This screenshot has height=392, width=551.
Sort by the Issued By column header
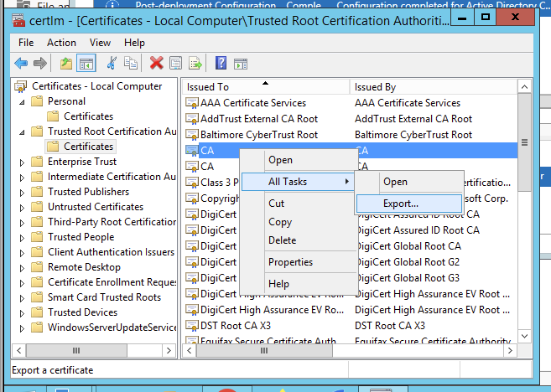434,86
